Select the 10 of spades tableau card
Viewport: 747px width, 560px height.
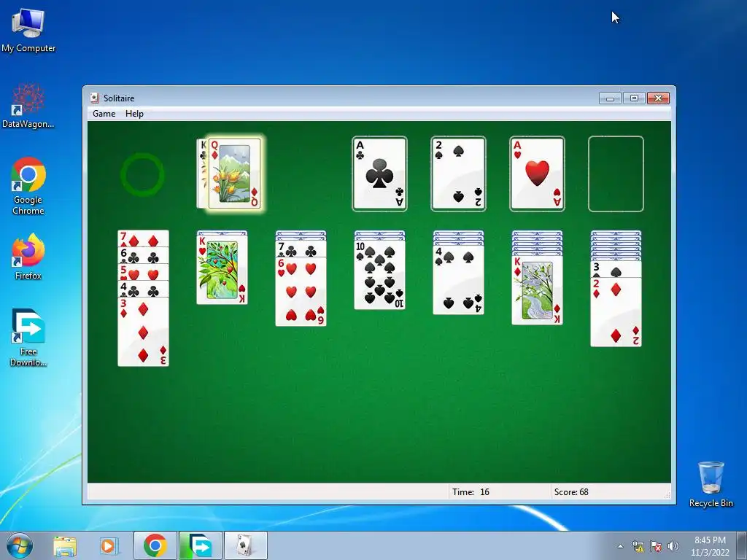[x=379, y=275]
